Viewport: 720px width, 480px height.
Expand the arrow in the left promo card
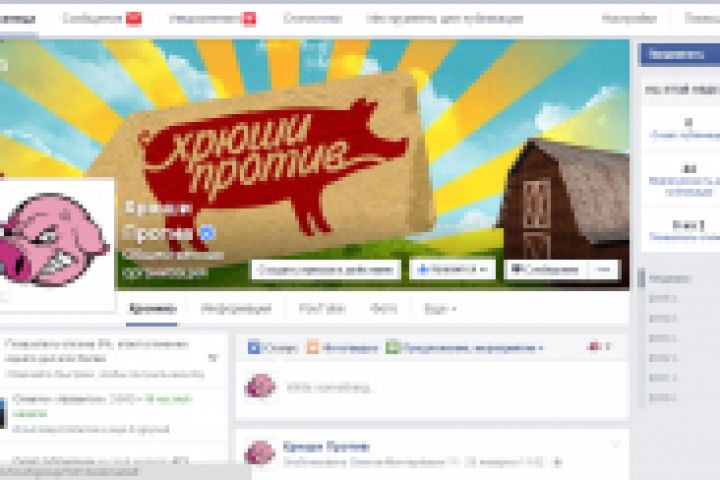click(213, 357)
